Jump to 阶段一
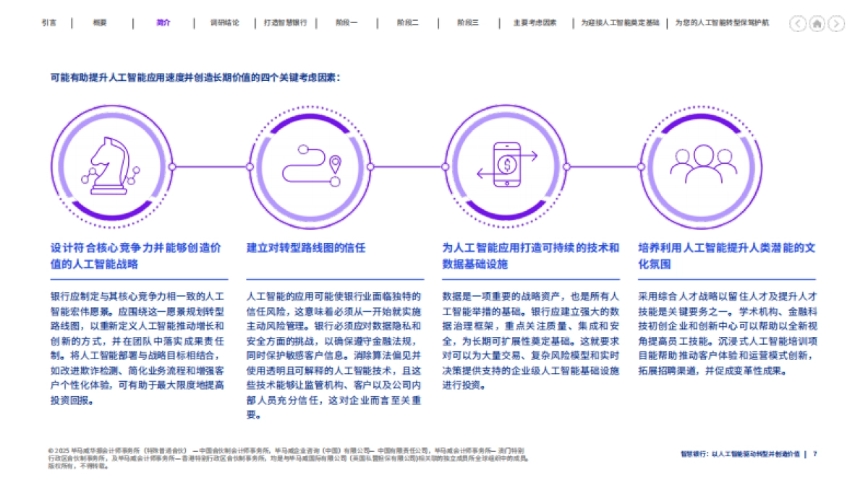This screenshot has width=868, height=488. pyautogui.click(x=346, y=22)
